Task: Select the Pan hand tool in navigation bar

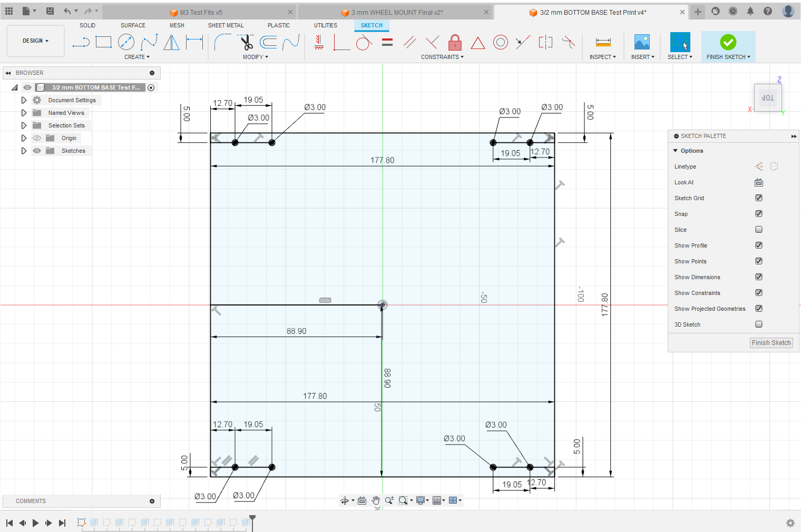Action: pyautogui.click(x=376, y=500)
